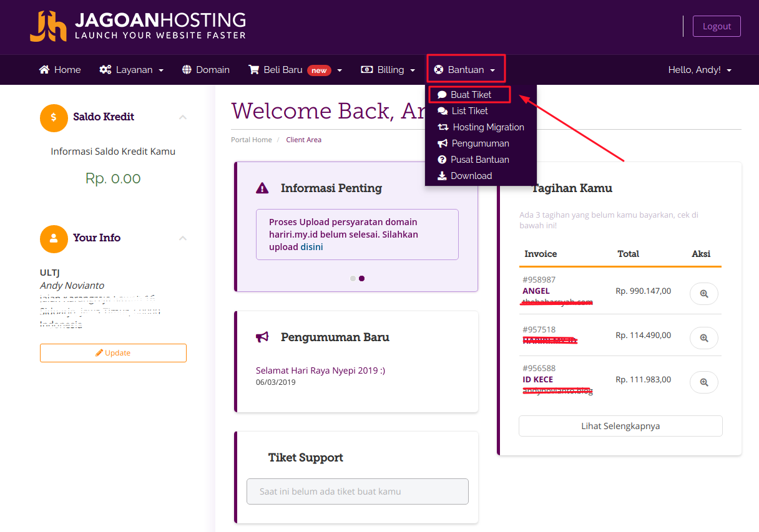The image size is (759, 532).
Task: View invoice #956588 magnifier button
Action: click(x=704, y=382)
